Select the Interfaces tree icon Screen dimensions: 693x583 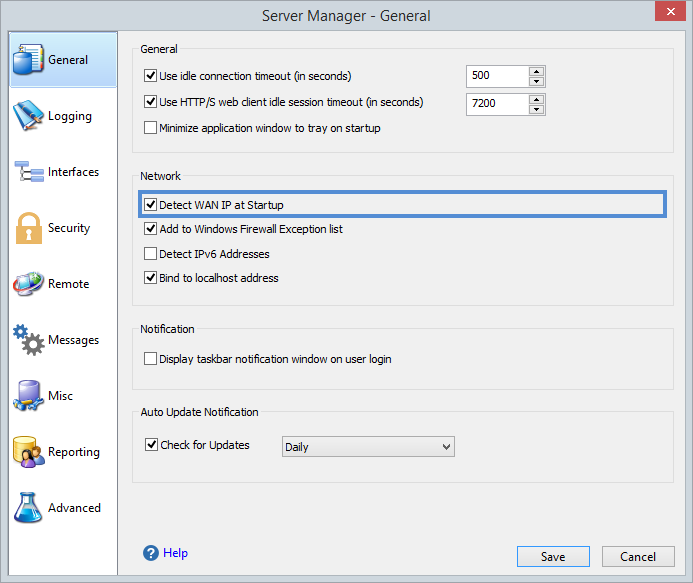[29, 171]
